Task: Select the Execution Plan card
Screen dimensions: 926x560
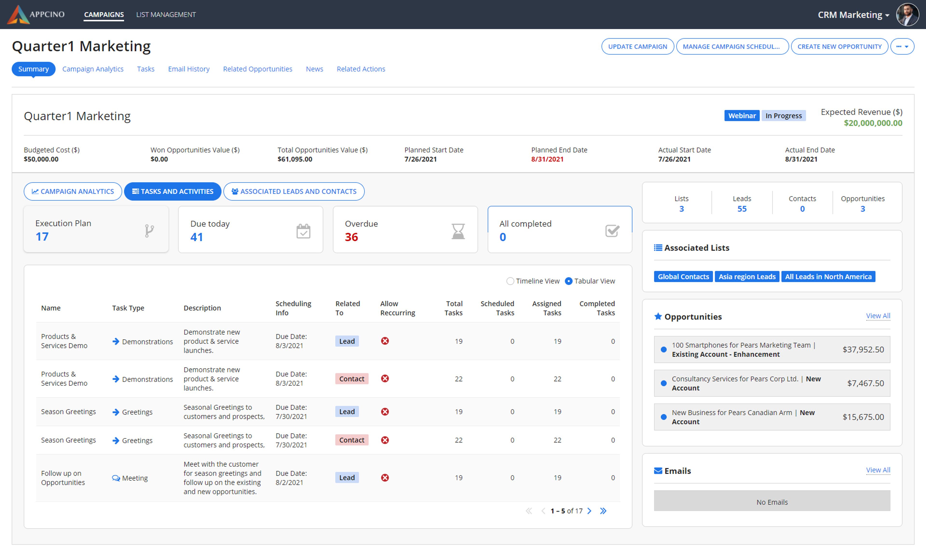Action: [96, 229]
